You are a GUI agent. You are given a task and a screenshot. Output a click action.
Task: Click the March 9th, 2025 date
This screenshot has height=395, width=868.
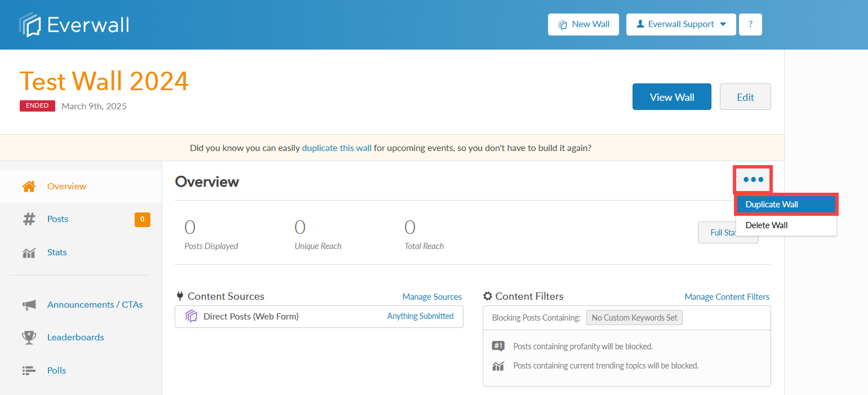click(94, 106)
